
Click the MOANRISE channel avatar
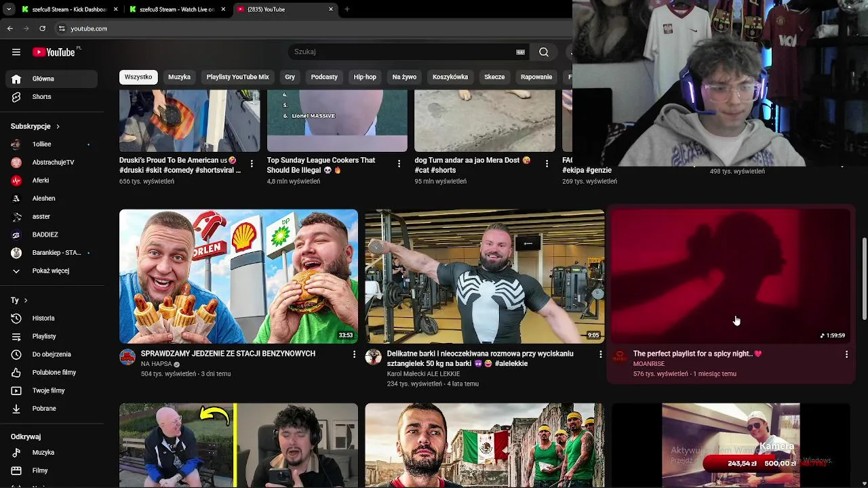[x=620, y=357]
